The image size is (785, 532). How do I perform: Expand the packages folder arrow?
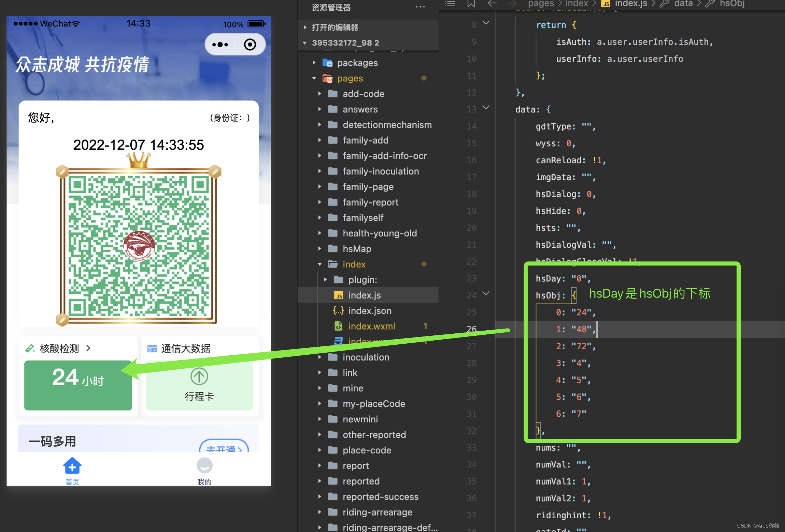(314, 63)
